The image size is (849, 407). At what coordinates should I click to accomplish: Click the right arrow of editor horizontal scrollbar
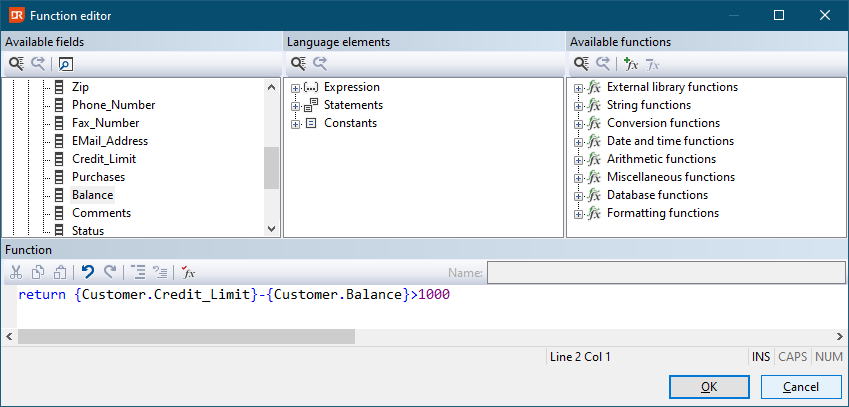pyautogui.click(x=840, y=337)
